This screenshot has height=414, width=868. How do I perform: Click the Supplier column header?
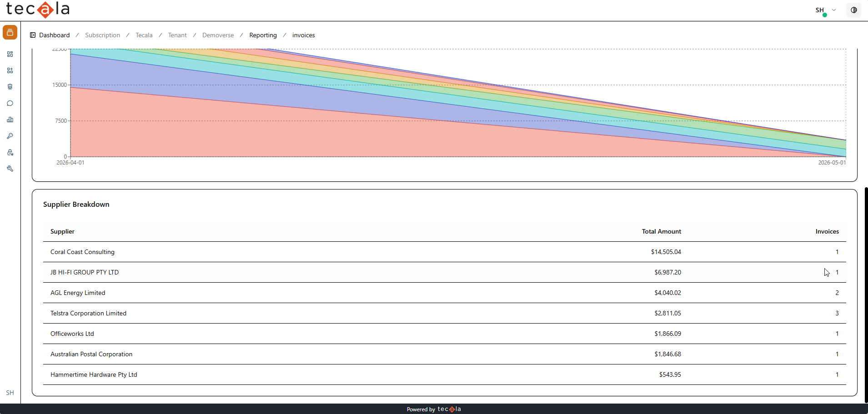(x=62, y=231)
